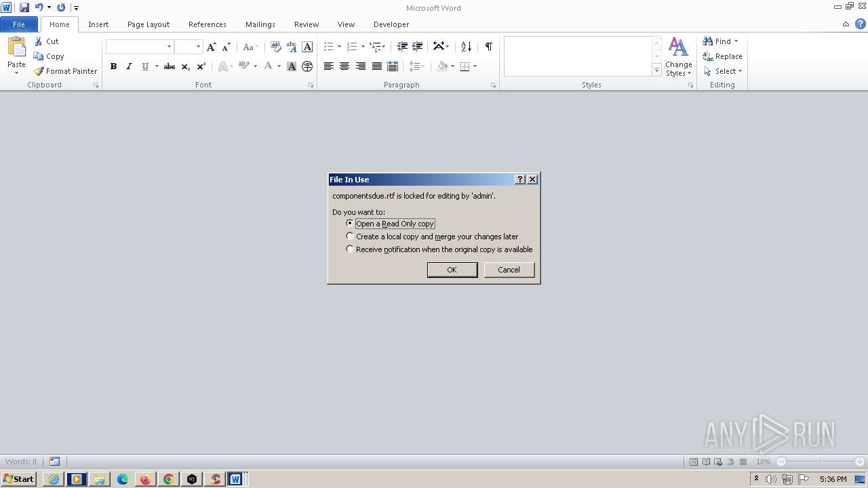Click the Paste icon

click(x=16, y=47)
